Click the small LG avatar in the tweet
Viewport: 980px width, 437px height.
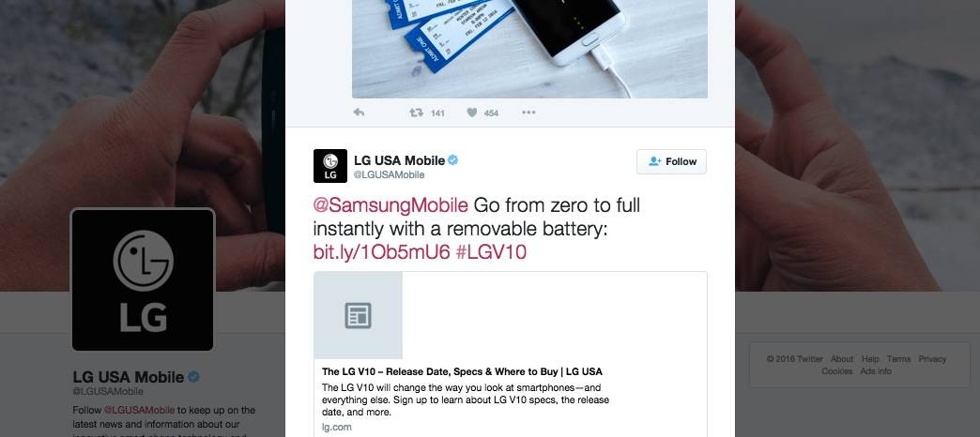(x=330, y=166)
